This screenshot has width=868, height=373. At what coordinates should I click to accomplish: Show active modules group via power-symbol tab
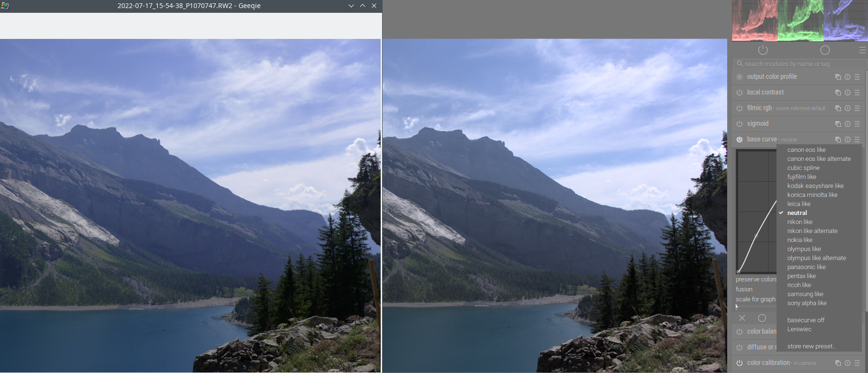763,50
